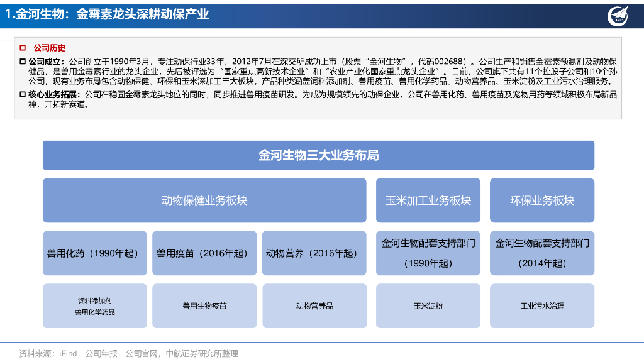Click the black square bullet beside 核心业务拓展
644x362 pixels.
click(x=23, y=94)
